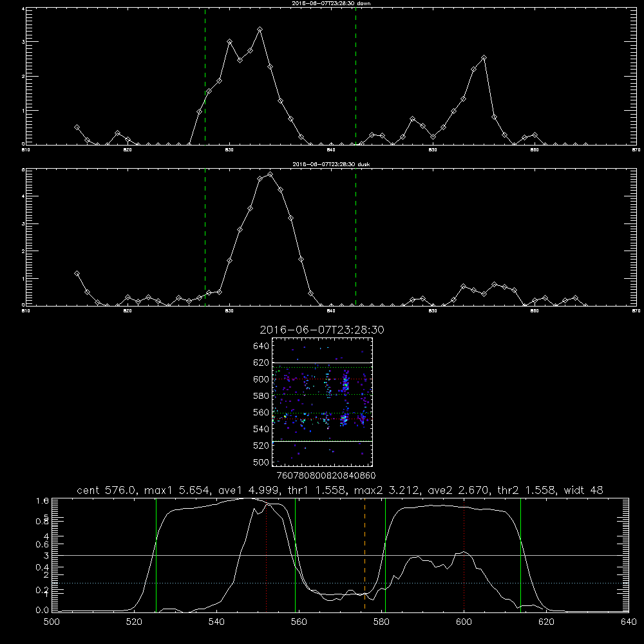
Task: Click the "640" y-axis label beside the spectrogram
Action: click(261, 346)
